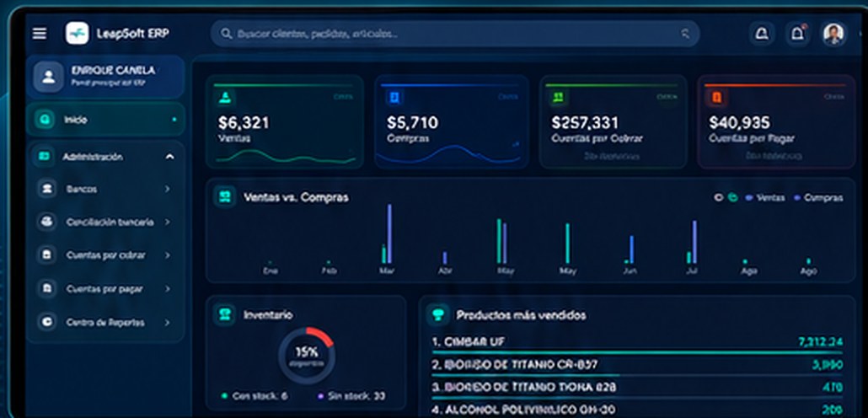Click the 7,212.24 value
Screen dimensions: 868x418
click(821, 342)
